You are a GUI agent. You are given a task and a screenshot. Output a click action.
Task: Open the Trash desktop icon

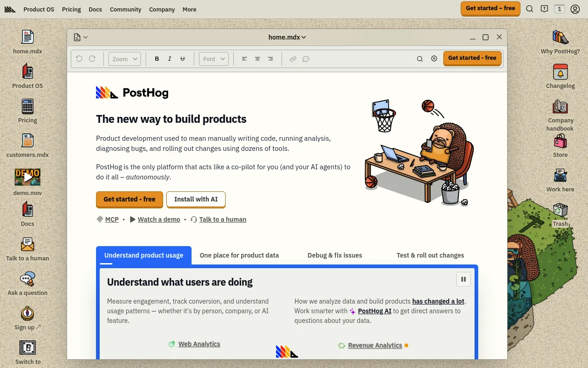(560, 214)
